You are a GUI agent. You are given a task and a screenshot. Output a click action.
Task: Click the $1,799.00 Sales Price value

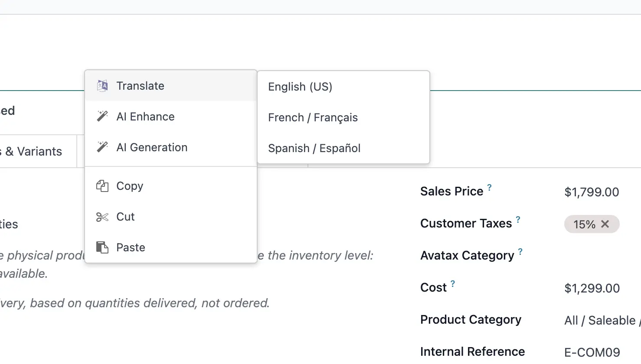point(592,192)
